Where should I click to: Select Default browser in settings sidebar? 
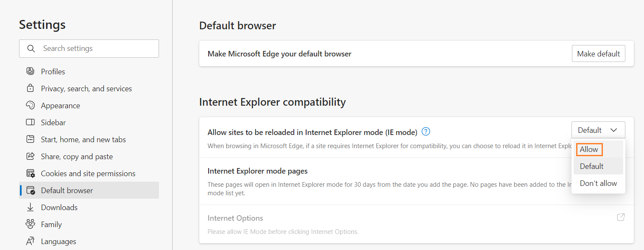(x=67, y=190)
